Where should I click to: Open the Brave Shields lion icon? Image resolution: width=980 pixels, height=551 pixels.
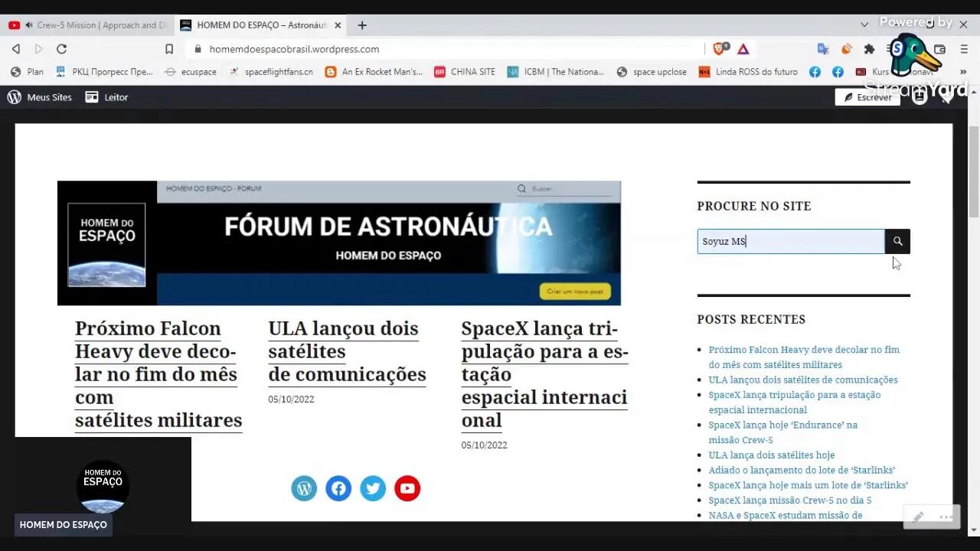tap(720, 49)
